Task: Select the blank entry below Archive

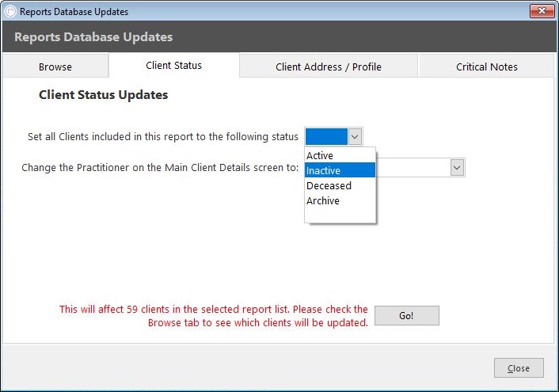Action: pyautogui.click(x=340, y=215)
